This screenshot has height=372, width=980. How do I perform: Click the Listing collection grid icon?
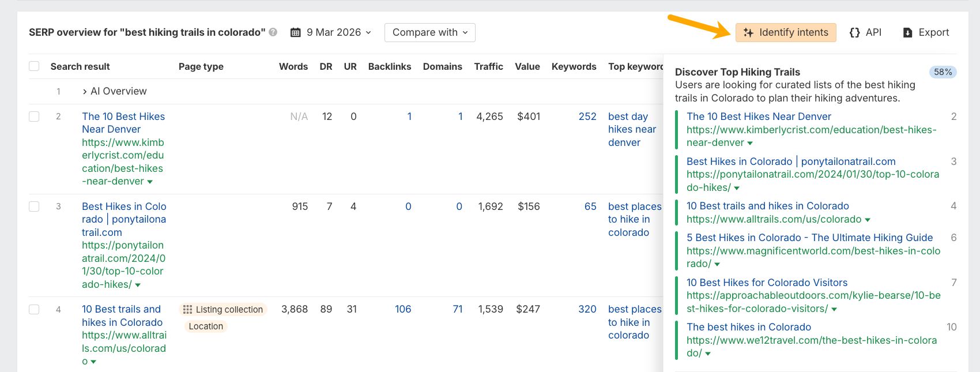click(187, 310)
